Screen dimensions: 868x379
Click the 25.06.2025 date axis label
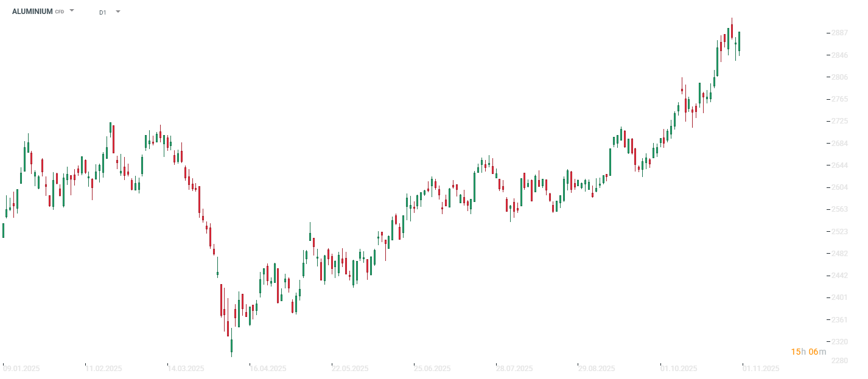pos(432,369)
